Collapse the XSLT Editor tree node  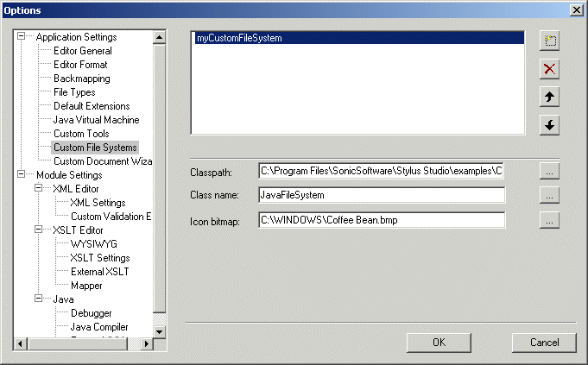pos(40,230)
